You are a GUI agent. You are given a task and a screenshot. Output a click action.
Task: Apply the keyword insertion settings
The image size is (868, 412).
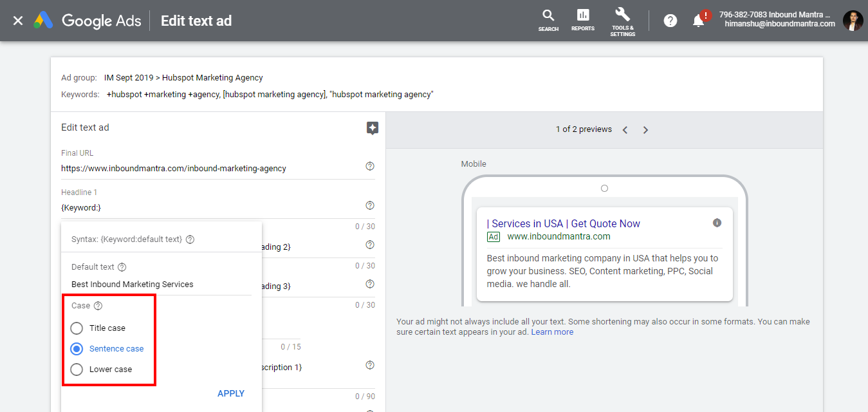click(231, 393)
